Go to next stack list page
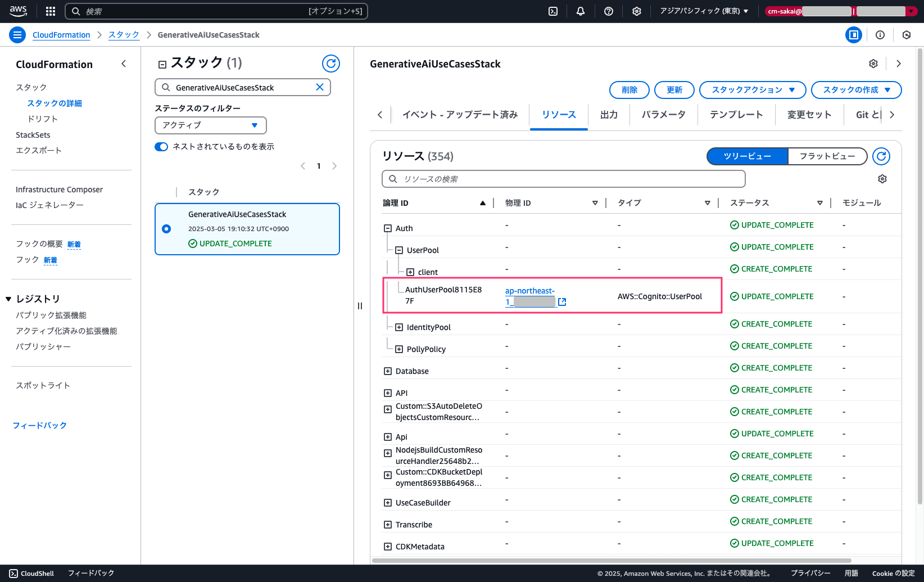The image size is (924, 582). pyautogui.click(x=334, y=166)
